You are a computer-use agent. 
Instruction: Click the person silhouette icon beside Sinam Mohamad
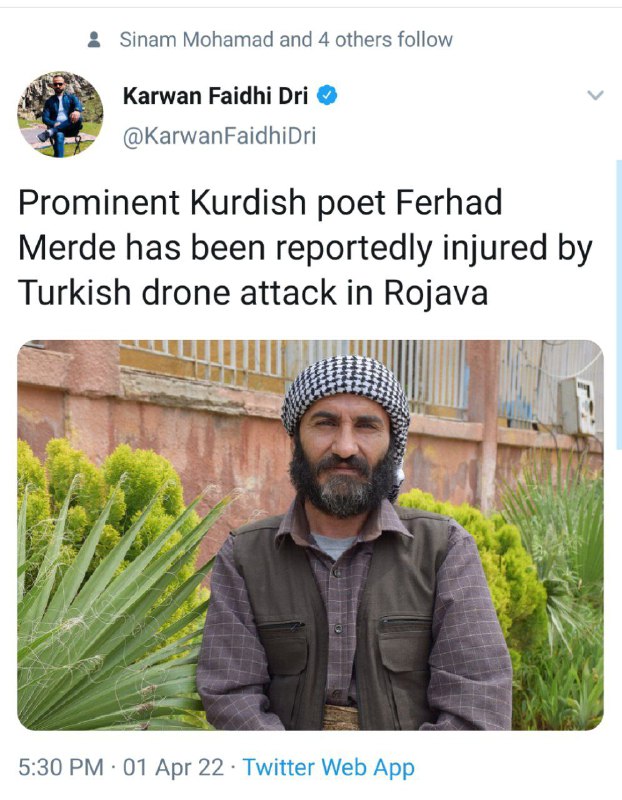[94, 40]
